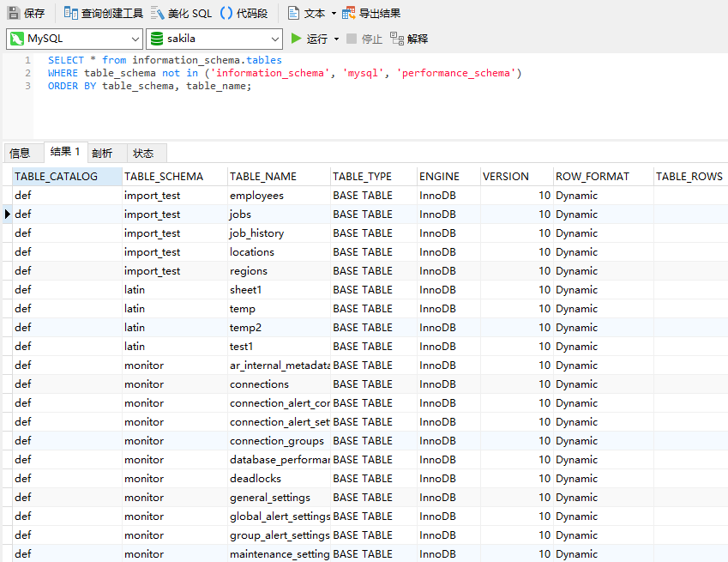Select the connections cell
Viewport: 728px width, 562px height.
279,384
